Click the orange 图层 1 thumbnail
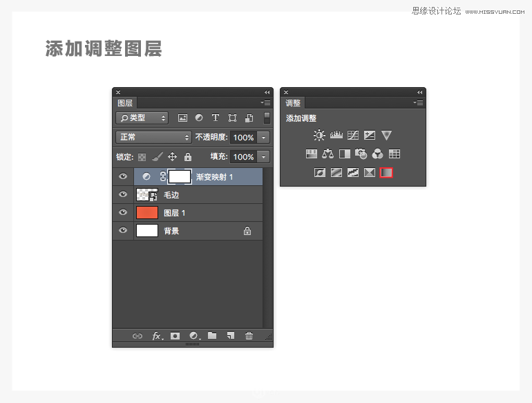The height and width of the screenshot is (403, 532). pos(147,213)
